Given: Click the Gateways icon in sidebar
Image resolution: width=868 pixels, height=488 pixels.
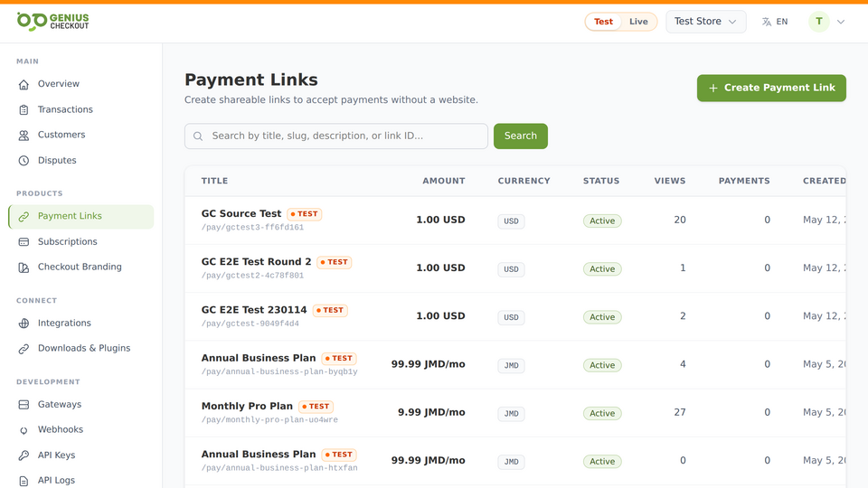Looking at the screenshot, I should 24,405.
